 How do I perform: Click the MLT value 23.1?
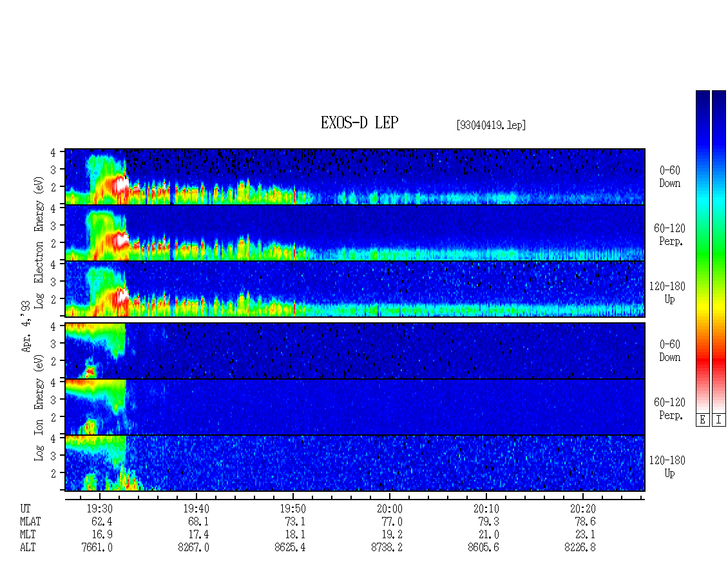585,535
